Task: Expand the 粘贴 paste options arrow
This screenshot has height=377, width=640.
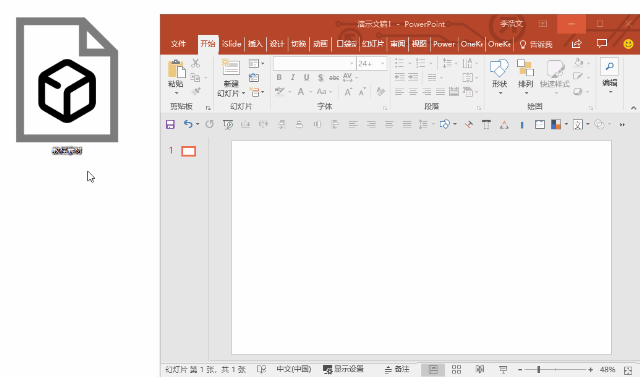Action: pos(176,93)
